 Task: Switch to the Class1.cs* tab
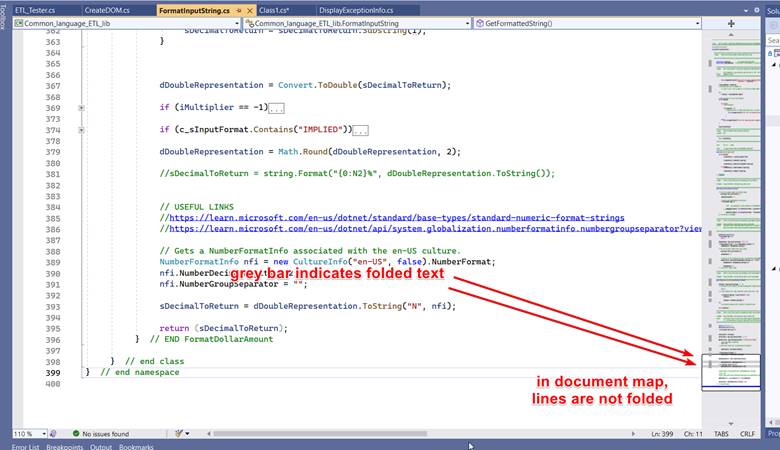pos(274,10)
